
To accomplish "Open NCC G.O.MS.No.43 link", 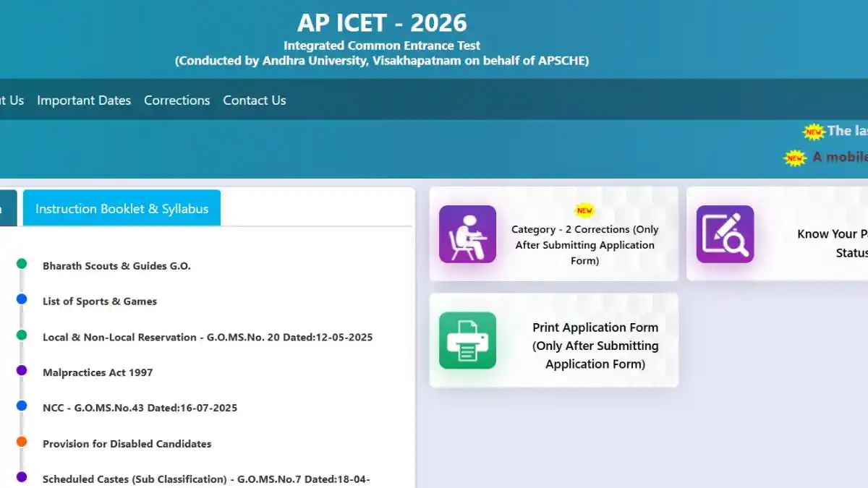I will point(140,408).
